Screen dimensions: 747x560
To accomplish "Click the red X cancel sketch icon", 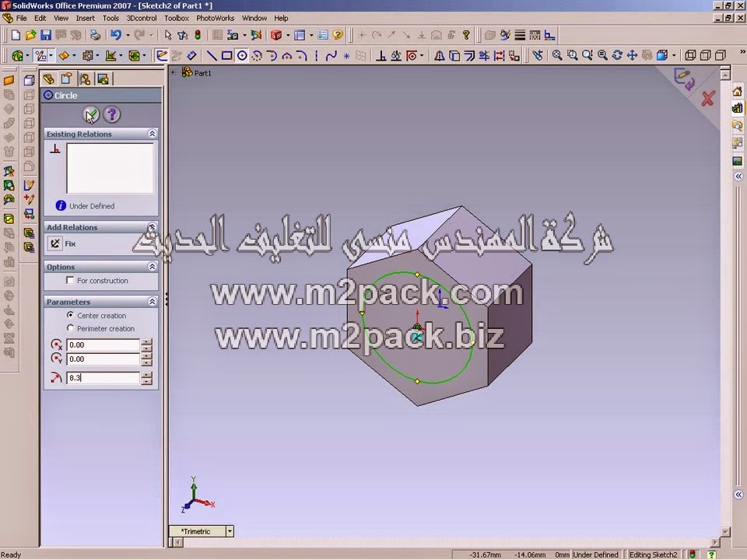I will click(708, 99).
